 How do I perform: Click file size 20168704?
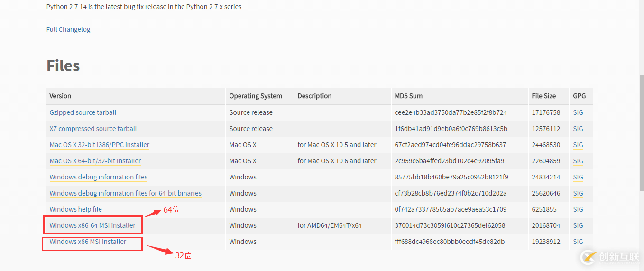click(546, 225)
